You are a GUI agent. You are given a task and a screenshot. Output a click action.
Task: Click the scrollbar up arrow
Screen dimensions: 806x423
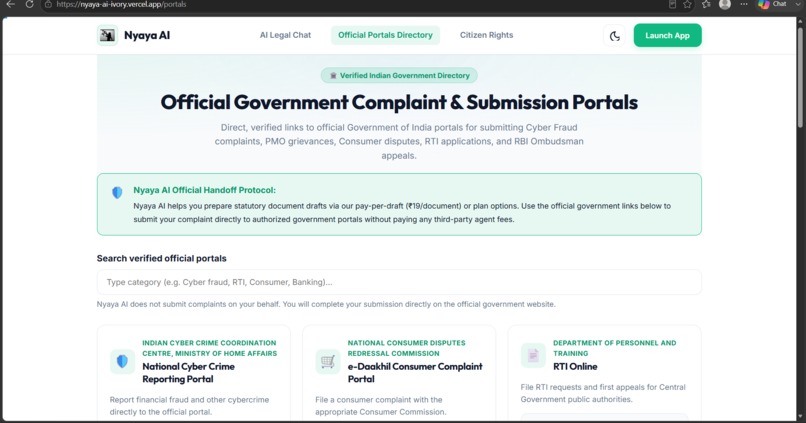coord(800,21)
